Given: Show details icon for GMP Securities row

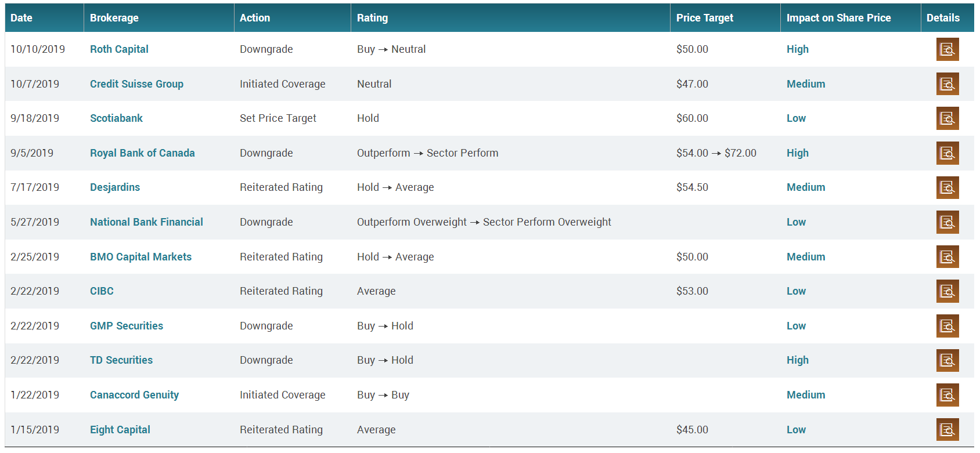Looking at the screenshot, I should click(x=947, y=326).
